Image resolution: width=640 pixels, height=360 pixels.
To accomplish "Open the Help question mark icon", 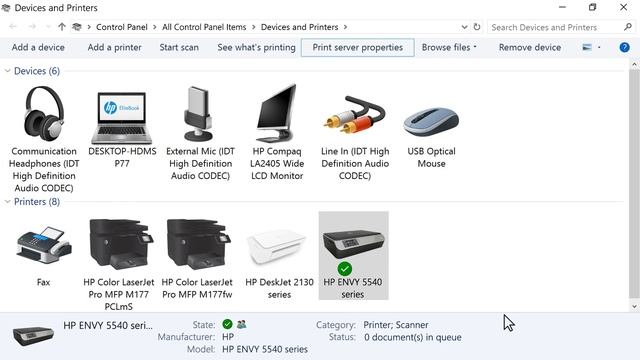I will [x=624, y=47].
